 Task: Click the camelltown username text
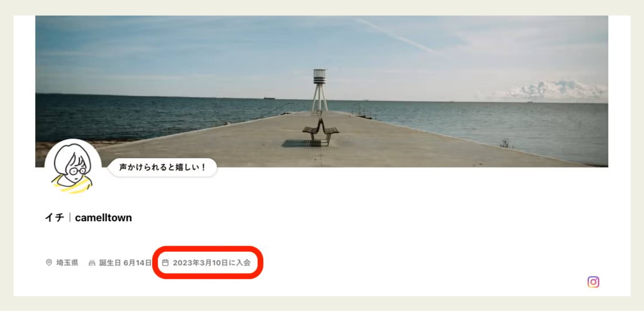(x=103, y=218)
